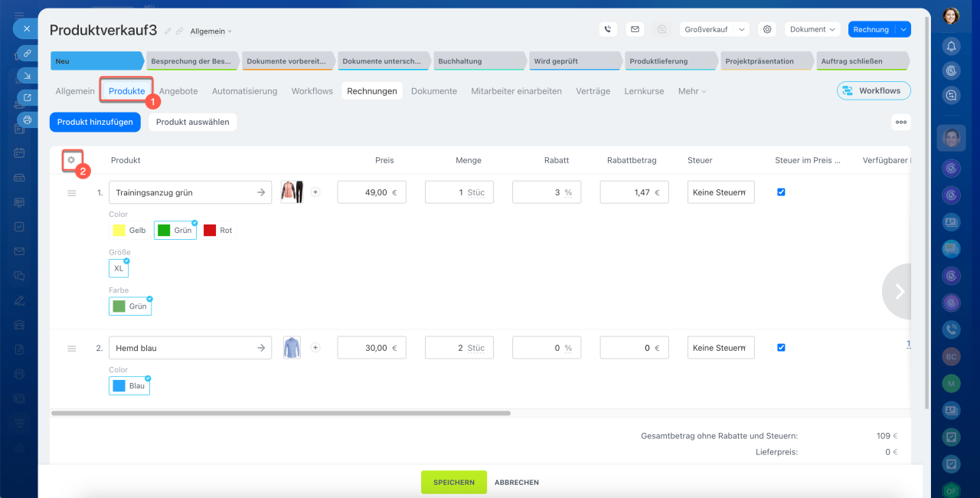This screenshot has width=980, height=498.
Task: Open the Dokument dropdown
Action: 812,29
